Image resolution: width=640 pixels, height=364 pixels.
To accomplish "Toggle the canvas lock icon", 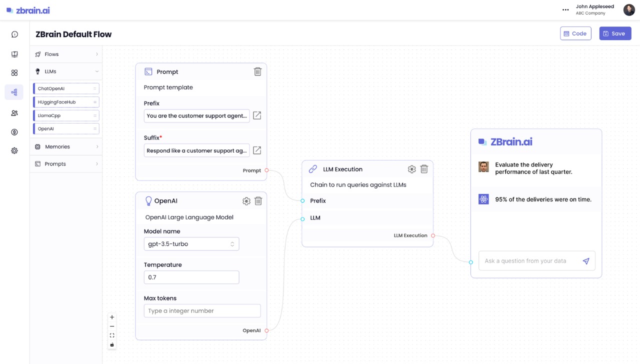I will (x=112, y=344).
